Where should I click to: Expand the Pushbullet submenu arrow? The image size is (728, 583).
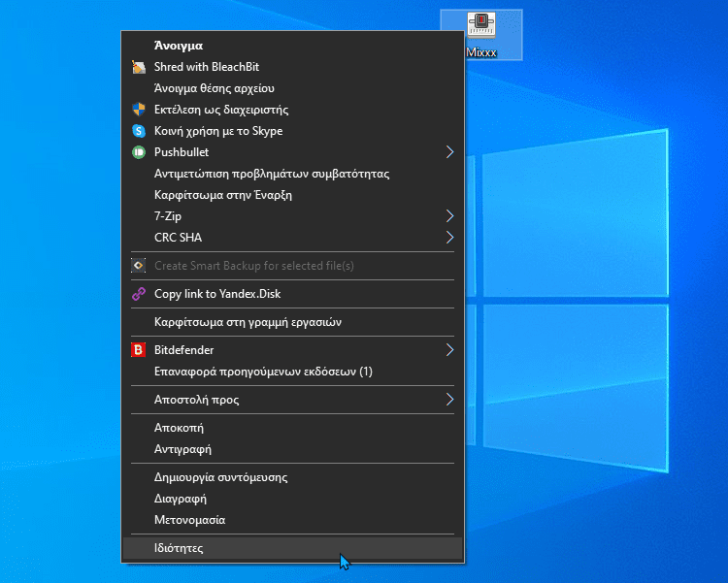pyautogui.click(x=449, y=151)
